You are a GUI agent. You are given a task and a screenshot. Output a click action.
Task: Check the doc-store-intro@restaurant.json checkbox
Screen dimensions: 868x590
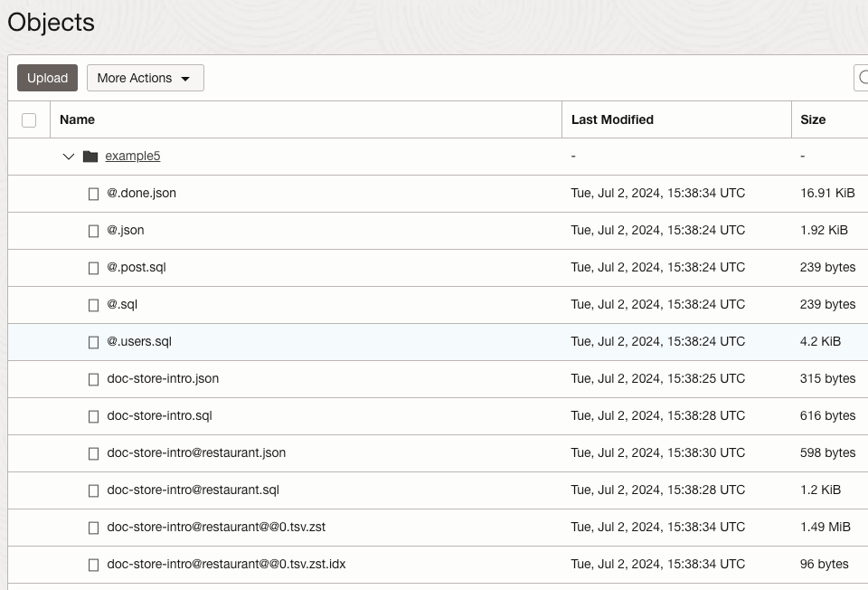pyautogui.click(x=93, y=453)
